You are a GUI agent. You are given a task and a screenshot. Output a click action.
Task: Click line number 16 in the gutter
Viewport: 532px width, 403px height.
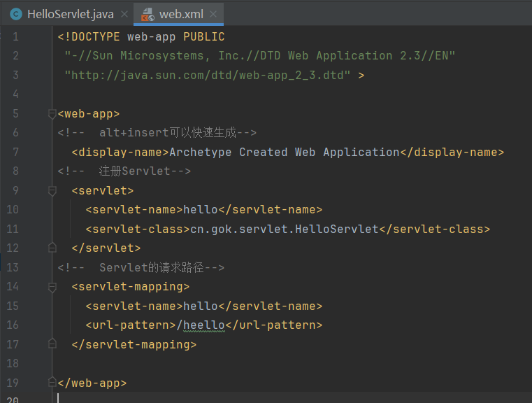13,325
